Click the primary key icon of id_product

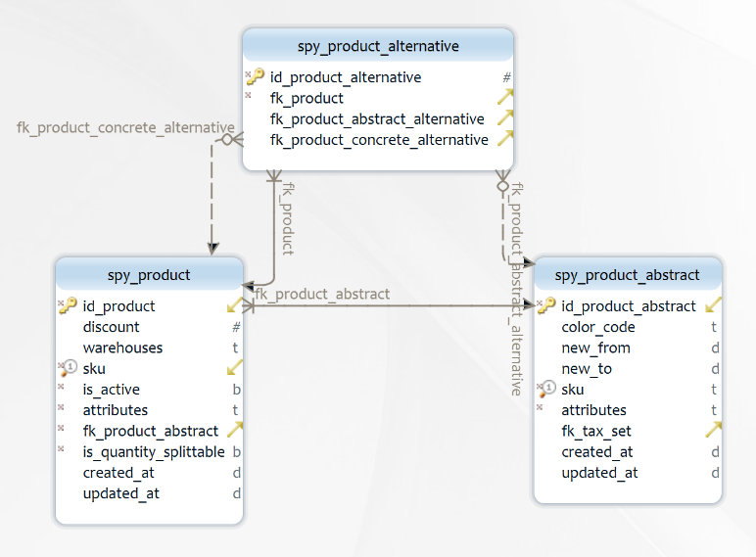[69, 305]
